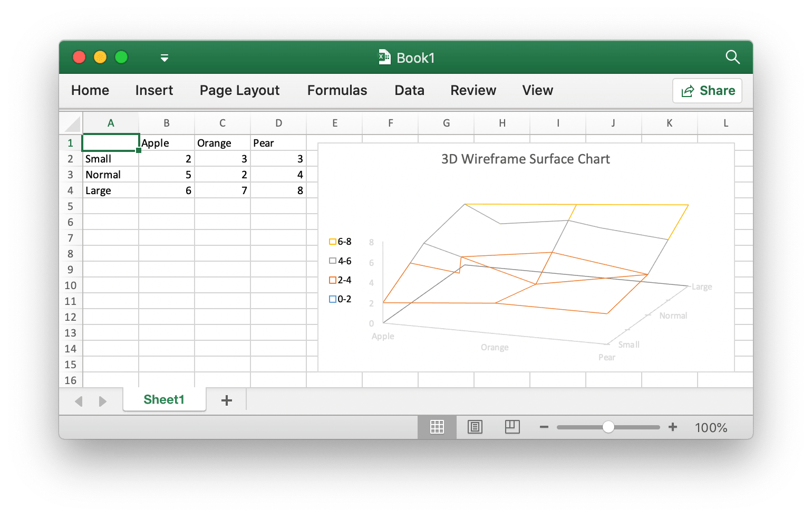Screen dimensions: 812x517
Task: Click the previous sheet navigation arrow
Action: 79,401
